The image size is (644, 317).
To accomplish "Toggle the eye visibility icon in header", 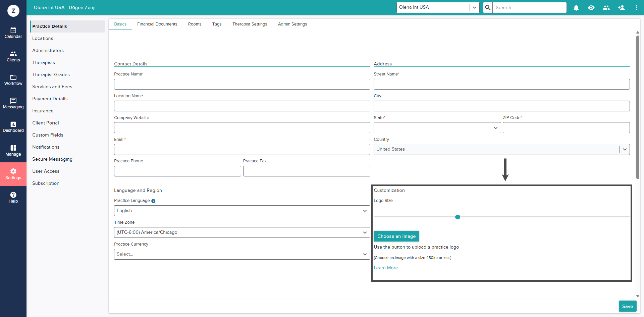I will tap(591, 8).
